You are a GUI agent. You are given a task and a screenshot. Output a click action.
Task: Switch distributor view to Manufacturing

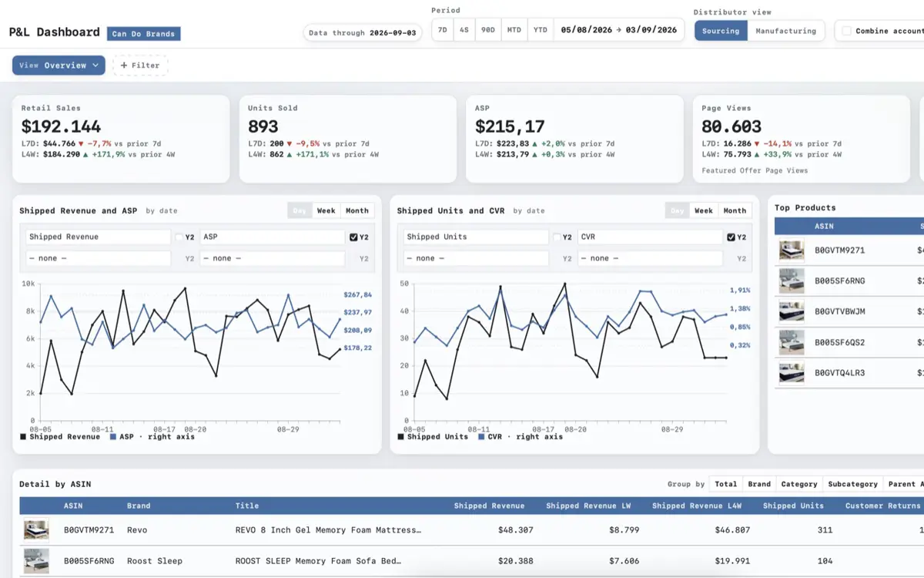click(785, 31)
